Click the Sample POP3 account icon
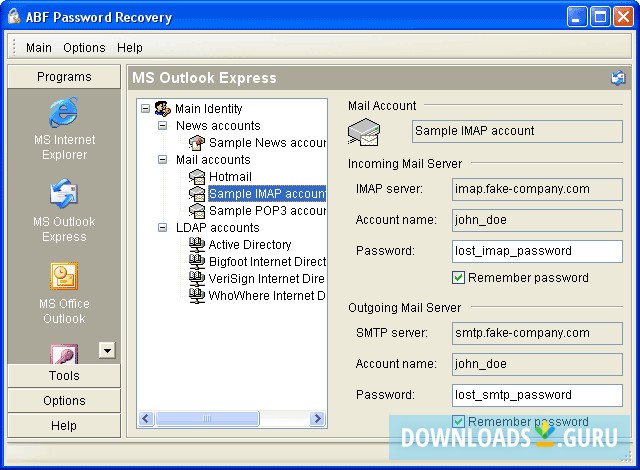640x470 pixels. [197, 211]
